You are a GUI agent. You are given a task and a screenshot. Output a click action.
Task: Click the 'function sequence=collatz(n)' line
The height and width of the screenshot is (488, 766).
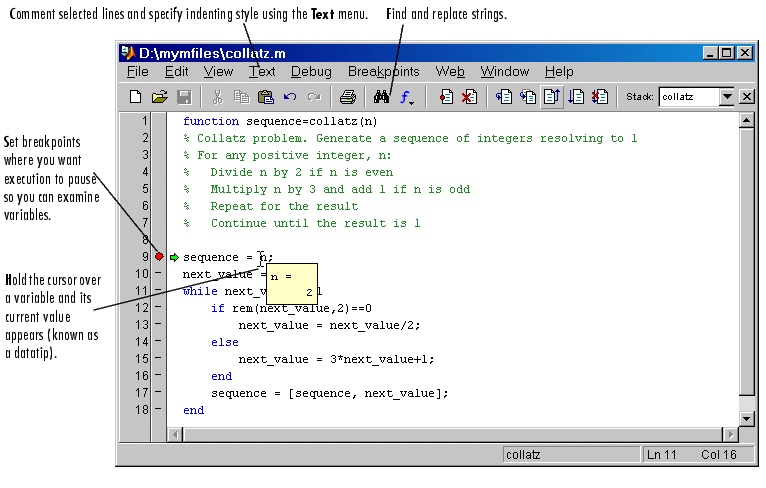click(280, 121)
